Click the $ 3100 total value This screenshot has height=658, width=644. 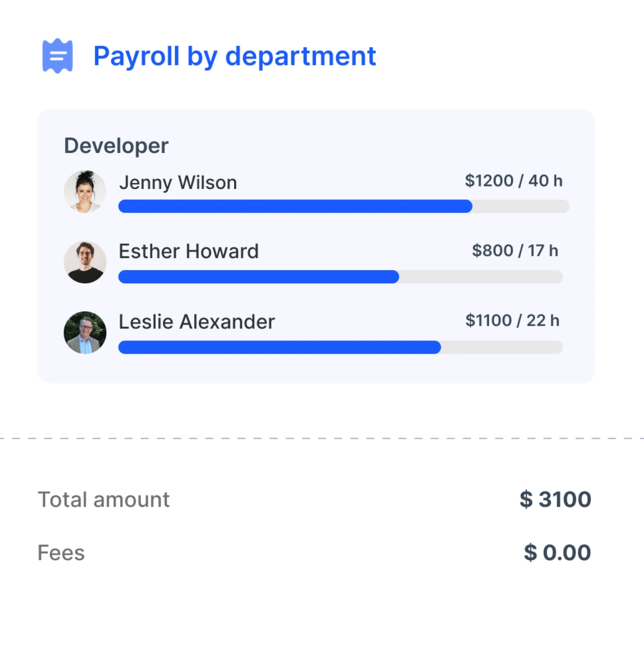point(554,499)
